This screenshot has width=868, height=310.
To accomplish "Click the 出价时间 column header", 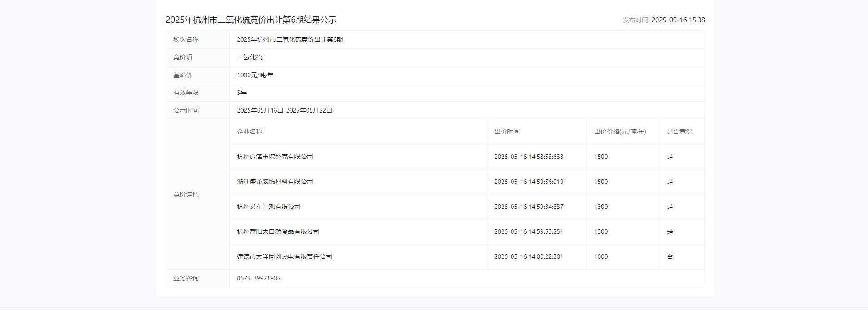I will pyautogui.click(x=507, y=132).
